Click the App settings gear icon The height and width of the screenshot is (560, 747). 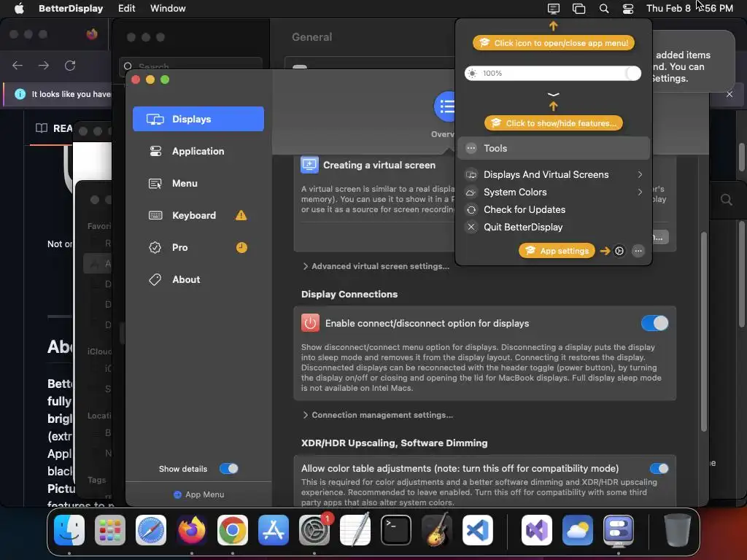619,251
